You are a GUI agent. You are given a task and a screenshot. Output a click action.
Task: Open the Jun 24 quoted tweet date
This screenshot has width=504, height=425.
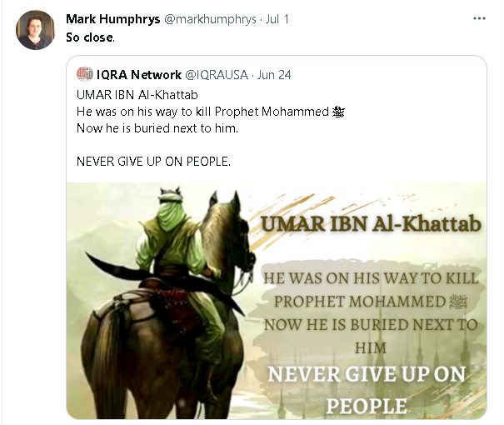[x=274, y=75]
